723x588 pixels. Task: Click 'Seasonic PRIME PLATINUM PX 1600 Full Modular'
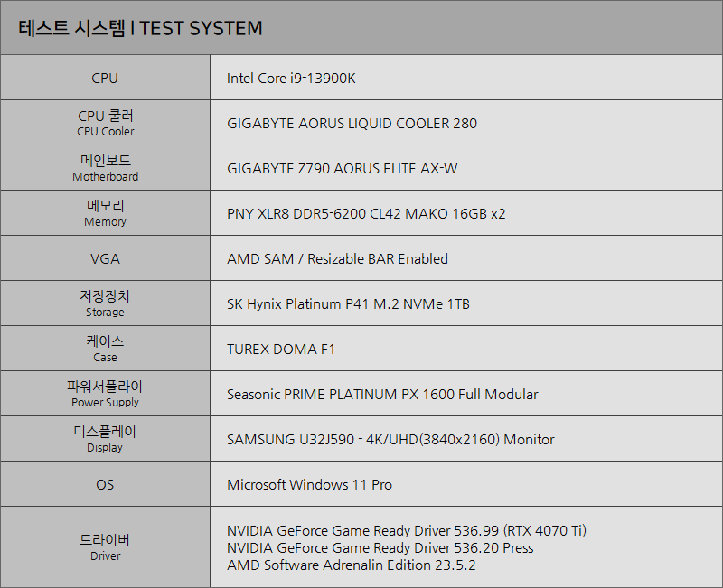(382, 395)
